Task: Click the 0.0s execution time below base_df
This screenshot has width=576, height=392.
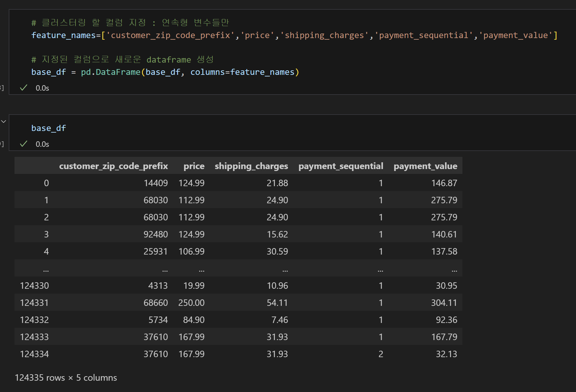Action: (x=42, y=144)
